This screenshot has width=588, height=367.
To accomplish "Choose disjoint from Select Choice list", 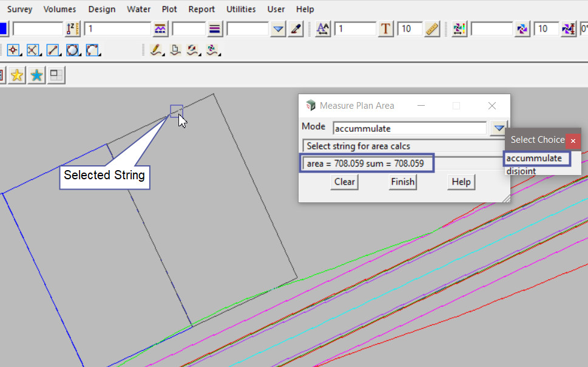I will coord(521,171).
